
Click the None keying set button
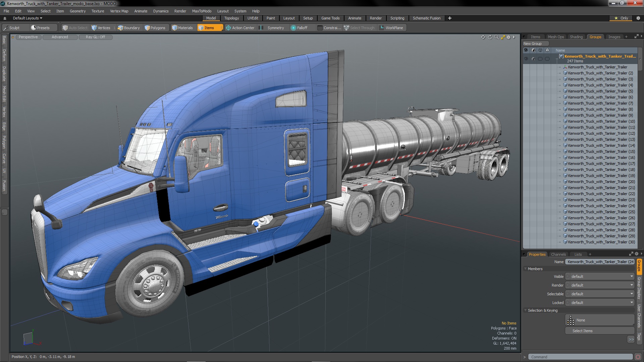(599, 320)
